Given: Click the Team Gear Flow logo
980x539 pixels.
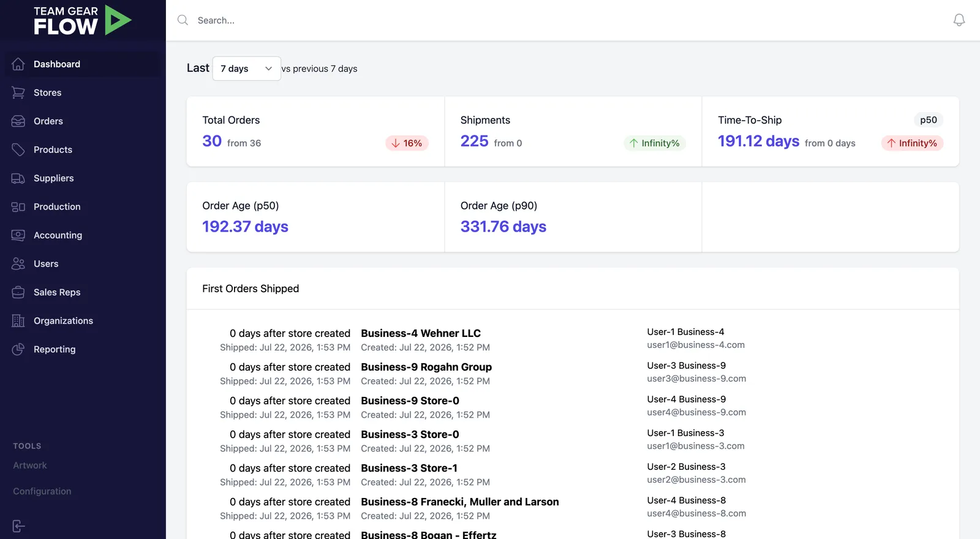Looking at the screenshot, I should coord(83,20).
